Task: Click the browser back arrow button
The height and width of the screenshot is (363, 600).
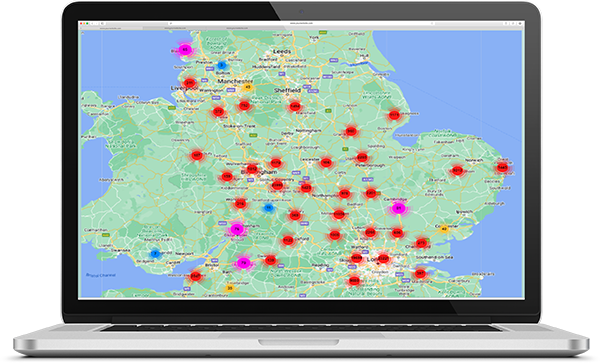Action: coord(92,23)
